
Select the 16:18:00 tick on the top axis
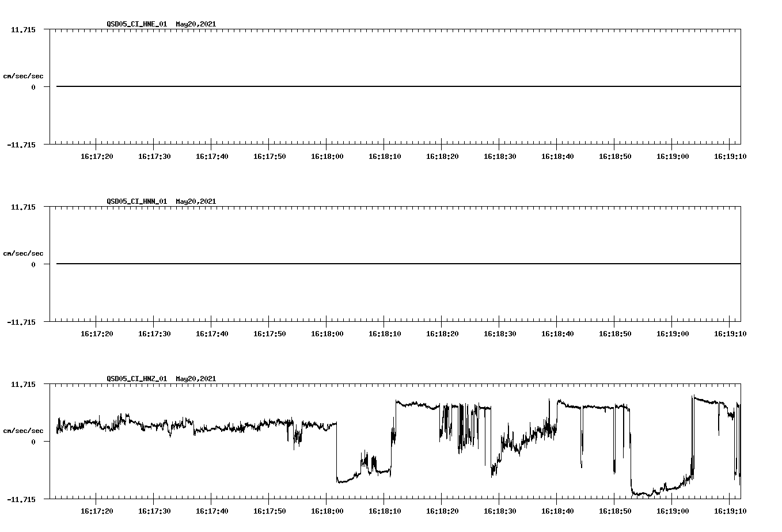(327, 155)
